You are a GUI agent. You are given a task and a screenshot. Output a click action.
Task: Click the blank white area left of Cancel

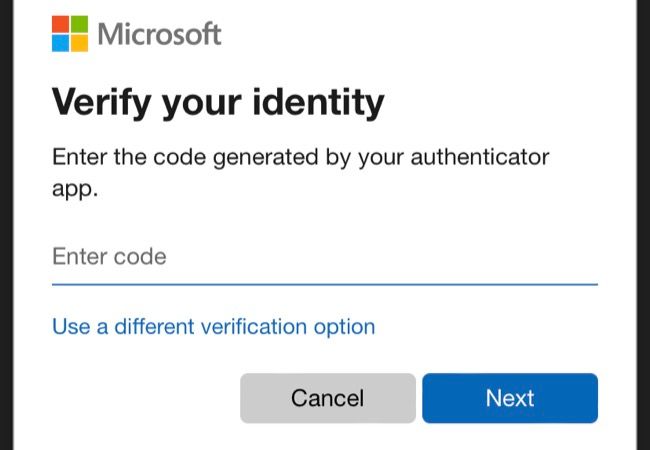140,398
